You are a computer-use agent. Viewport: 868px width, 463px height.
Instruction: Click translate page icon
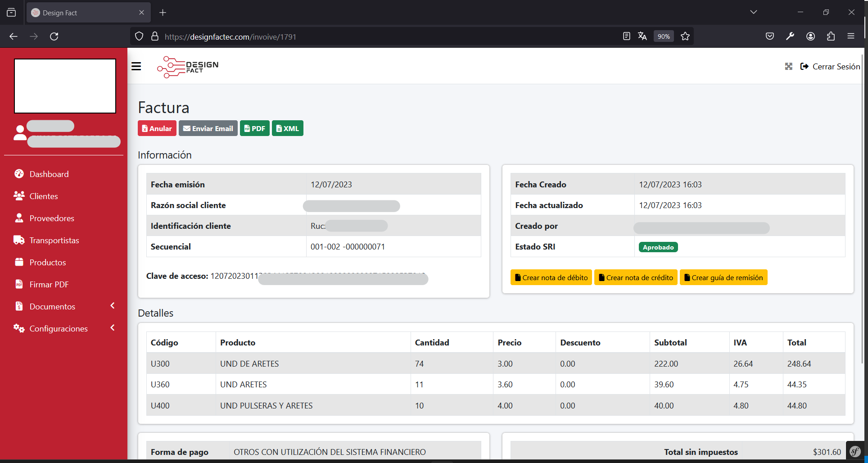[642, 36]
